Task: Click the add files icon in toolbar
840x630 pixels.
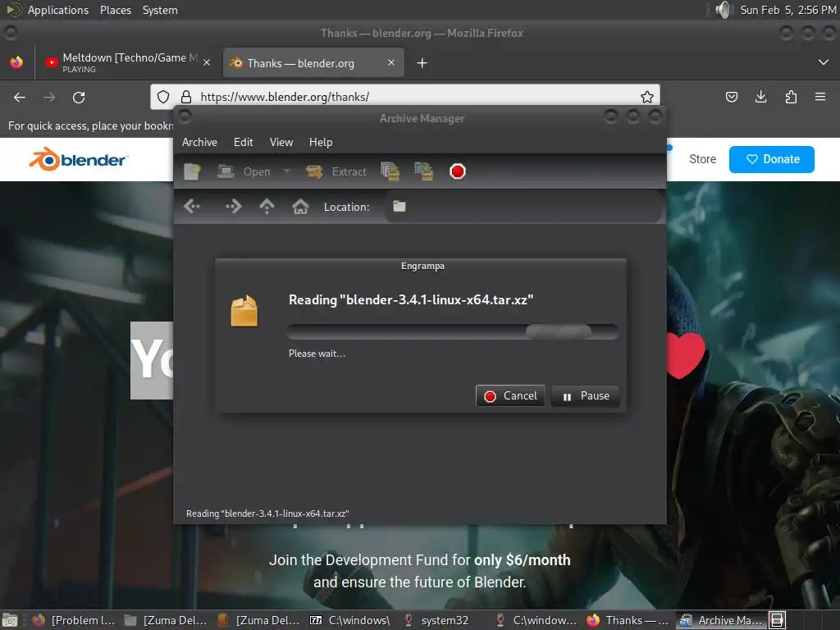Action: (390, 171)
